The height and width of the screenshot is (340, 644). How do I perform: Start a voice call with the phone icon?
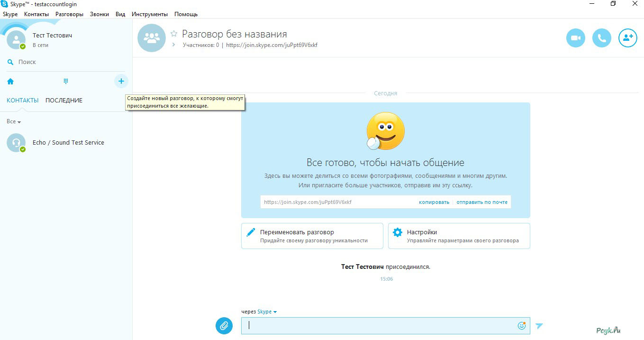point(601,38)
